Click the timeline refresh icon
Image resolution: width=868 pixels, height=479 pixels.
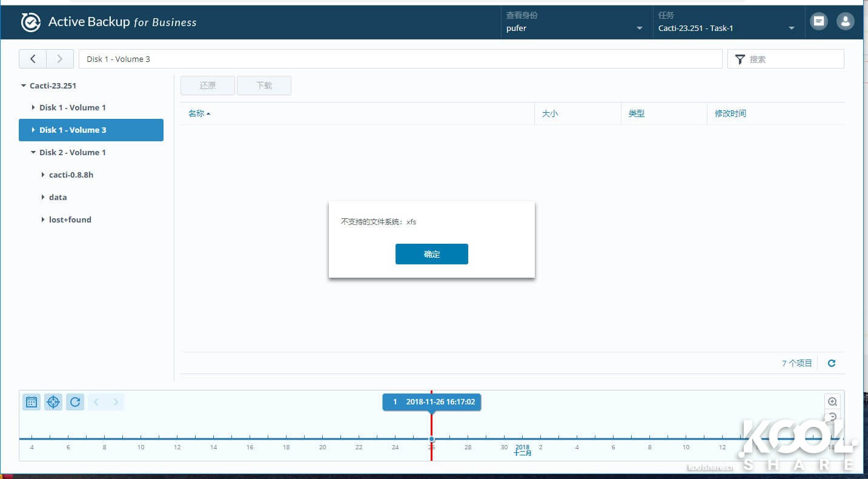[75, 402]
